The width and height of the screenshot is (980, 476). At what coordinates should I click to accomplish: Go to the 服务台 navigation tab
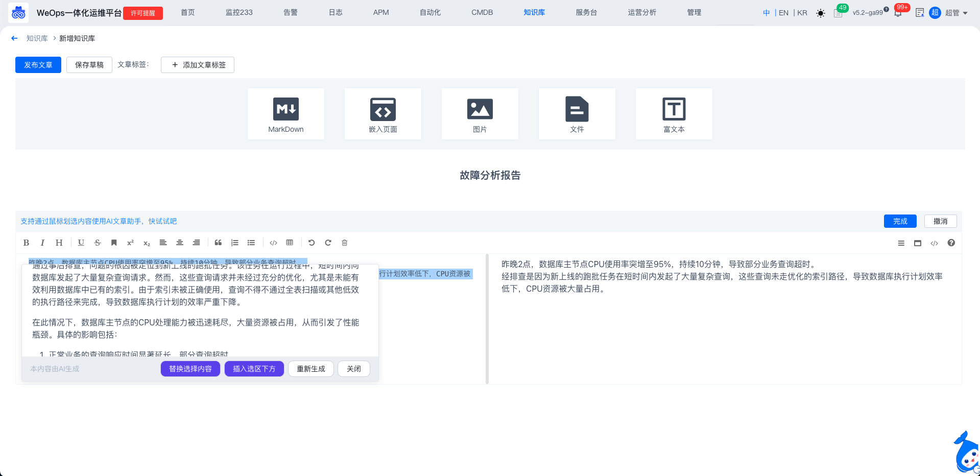pos(586,12)
